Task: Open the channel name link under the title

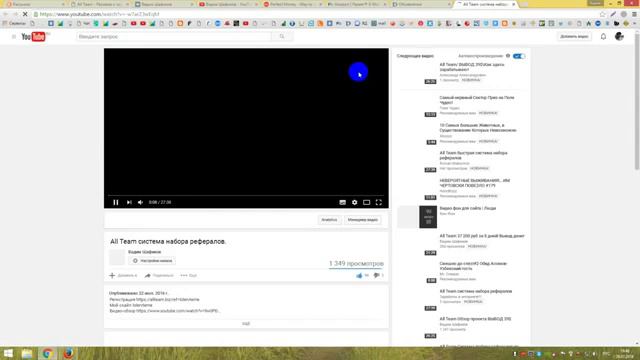Action: (144, 252)
